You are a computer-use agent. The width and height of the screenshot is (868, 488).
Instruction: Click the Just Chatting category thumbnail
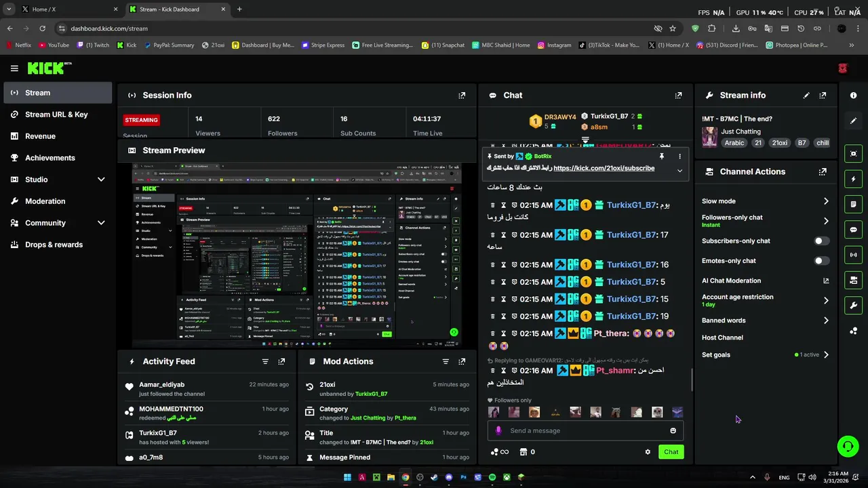point(709,137)
